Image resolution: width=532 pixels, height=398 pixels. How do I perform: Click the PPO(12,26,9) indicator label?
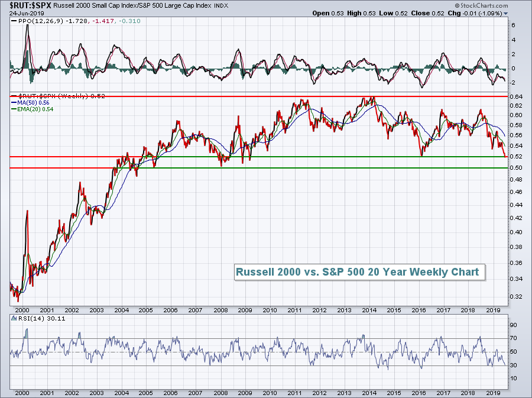(40, 21)
